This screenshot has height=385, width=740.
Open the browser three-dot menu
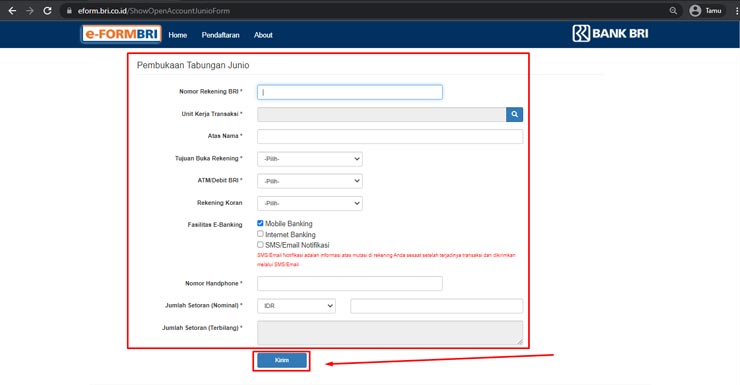(736, 10)
